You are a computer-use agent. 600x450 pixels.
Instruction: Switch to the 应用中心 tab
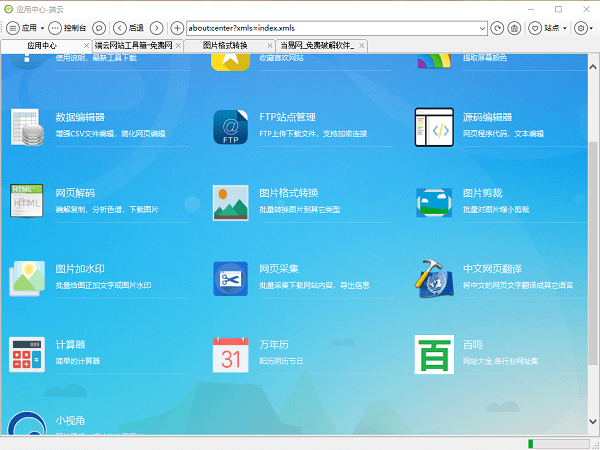[44, 45]
